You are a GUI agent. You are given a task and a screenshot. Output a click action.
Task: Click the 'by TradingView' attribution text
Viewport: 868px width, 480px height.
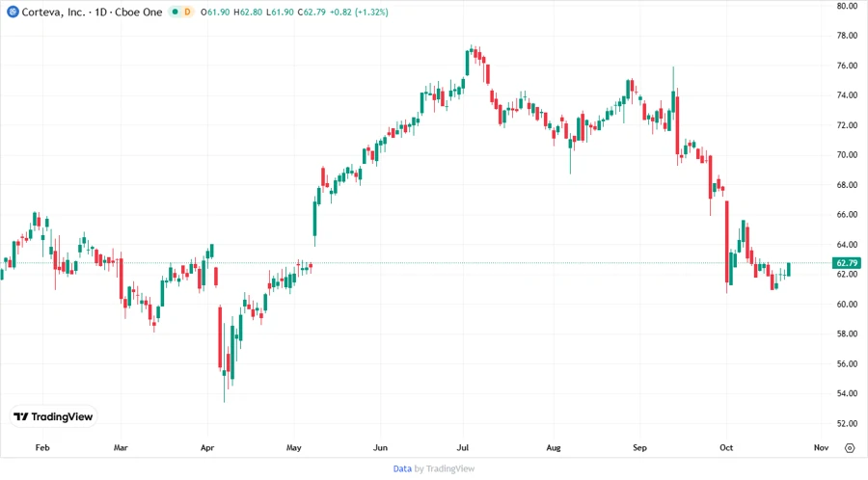(x=444, y=468)
